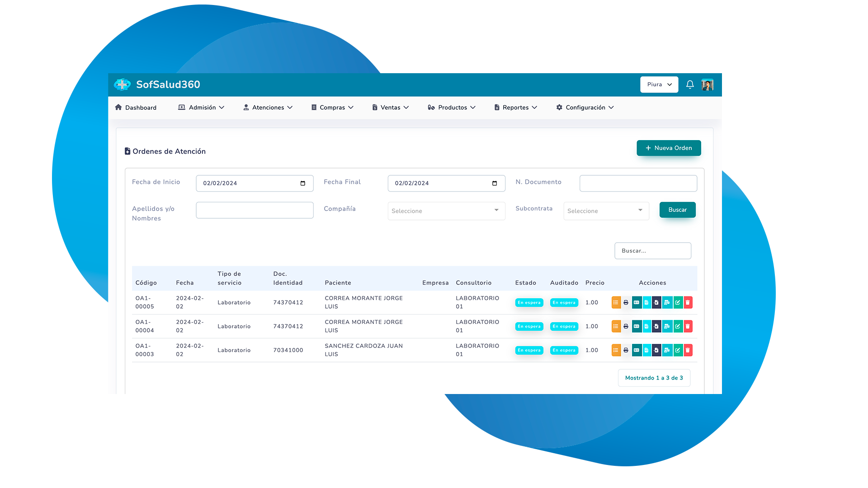Image resolution: width=868 pixels, height=488 pixels.
Task: Click money transfer icon for order OA1-00003
Action: tap(667, 350)
